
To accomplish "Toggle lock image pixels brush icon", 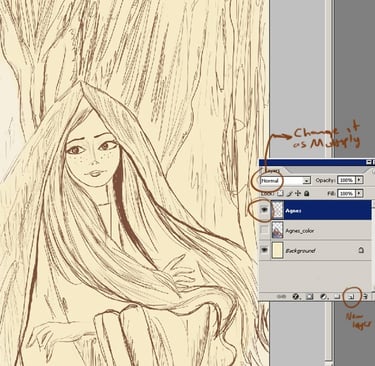I will 290,193.
